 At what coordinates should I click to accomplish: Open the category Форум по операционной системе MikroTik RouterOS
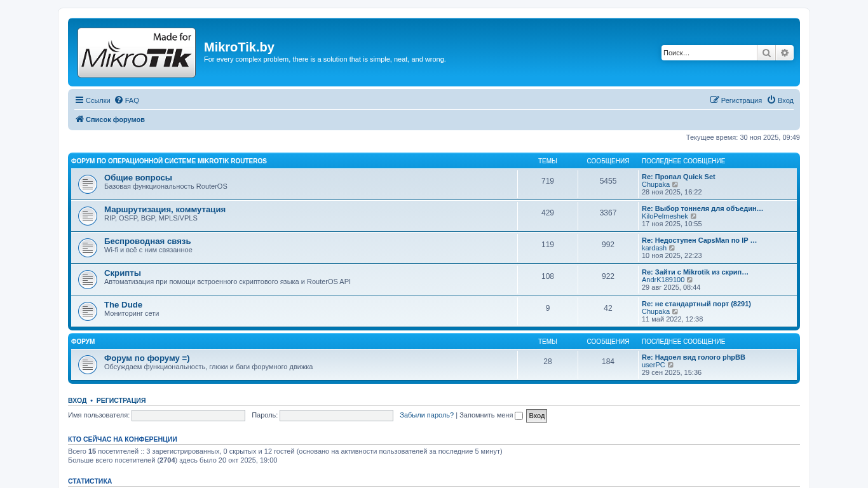tap(169, 161)
